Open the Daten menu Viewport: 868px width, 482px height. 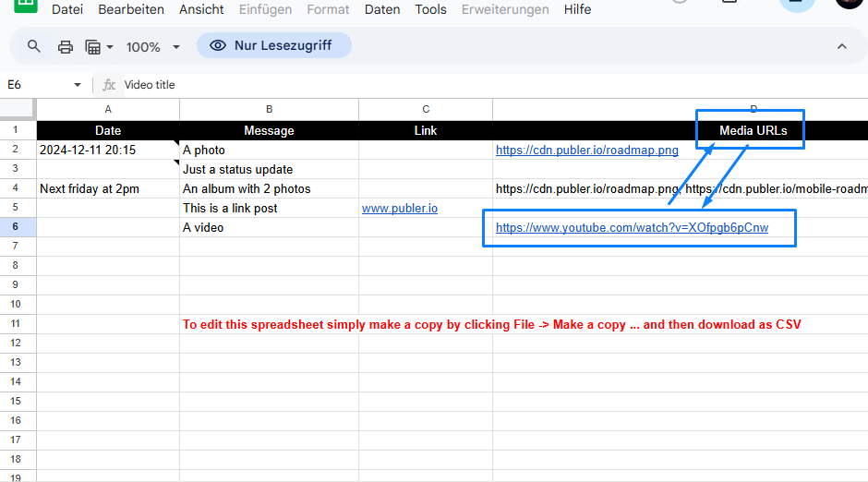[x=382, y=9]
